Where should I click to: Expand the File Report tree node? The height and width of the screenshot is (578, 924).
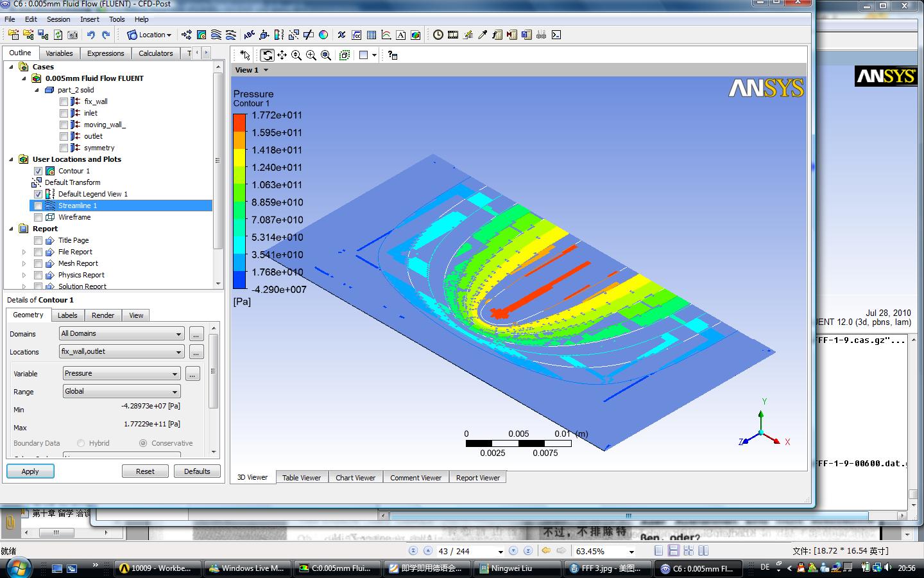(24, 252)
